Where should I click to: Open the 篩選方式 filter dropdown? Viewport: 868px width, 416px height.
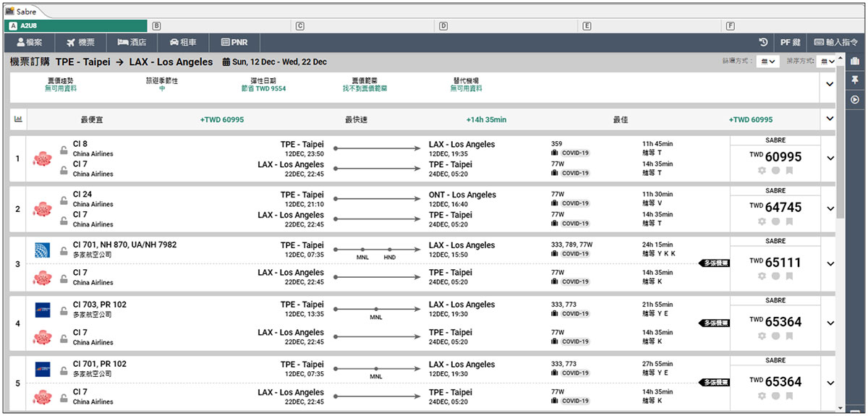pyautogui.click(x=767, y=61)
